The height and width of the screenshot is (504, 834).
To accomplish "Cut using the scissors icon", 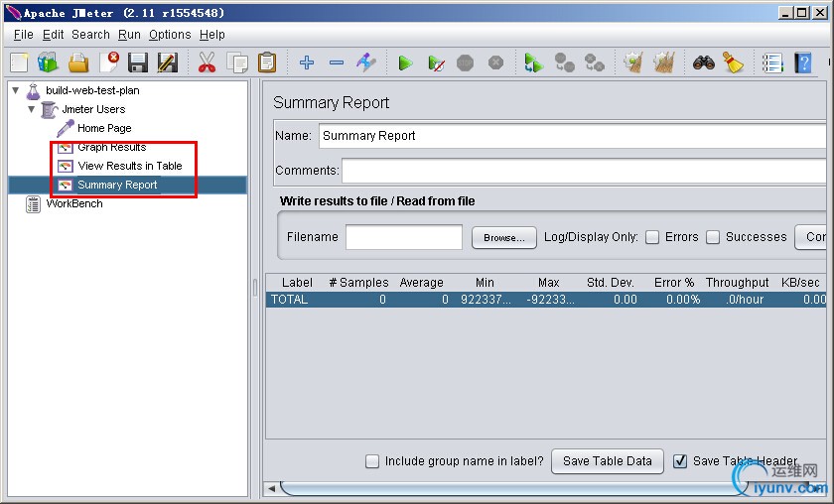I will (207, 63).
